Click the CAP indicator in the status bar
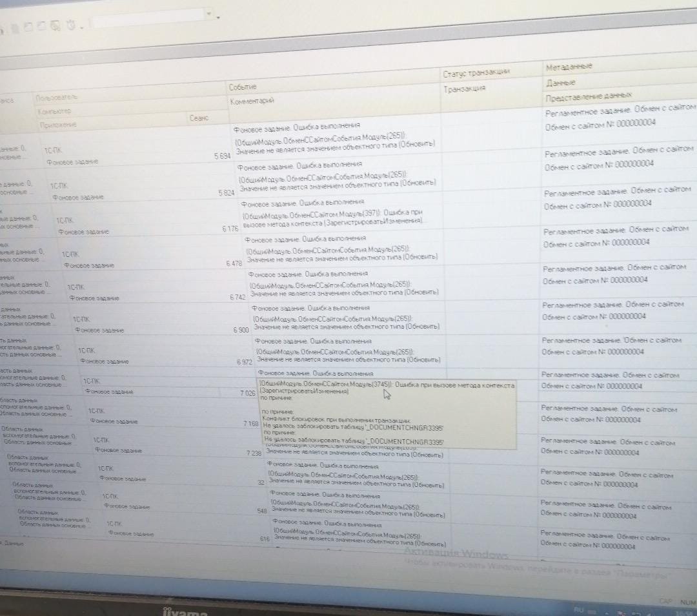This screenshot has width=697, height=616. (665, 601)
